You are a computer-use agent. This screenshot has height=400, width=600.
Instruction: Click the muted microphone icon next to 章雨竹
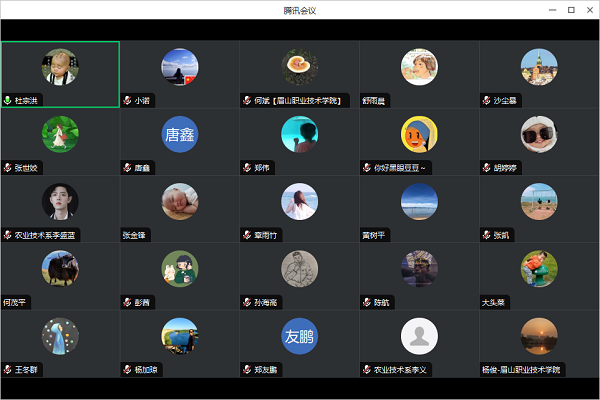(x=247, y=235)
